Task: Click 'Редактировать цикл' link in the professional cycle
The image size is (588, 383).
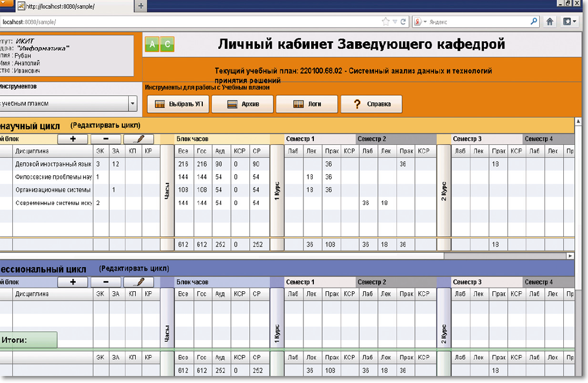Action: pos(134,268)
